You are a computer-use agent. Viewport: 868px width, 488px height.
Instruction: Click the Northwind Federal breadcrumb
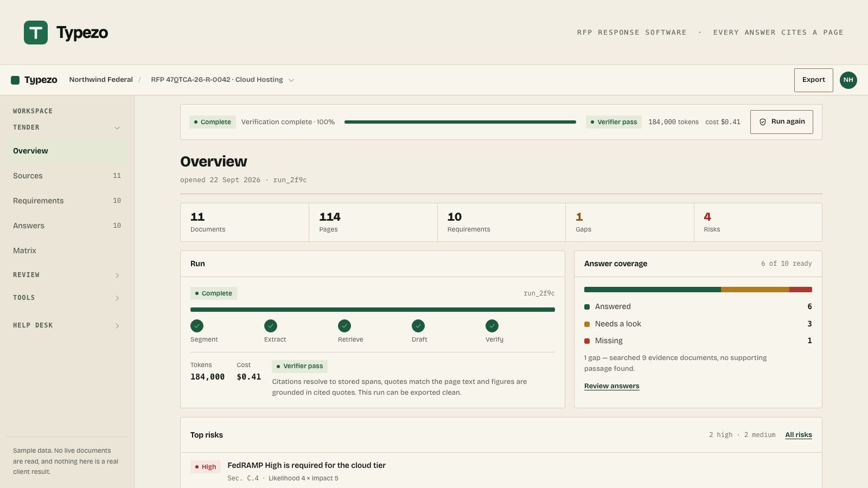point(101,80)
